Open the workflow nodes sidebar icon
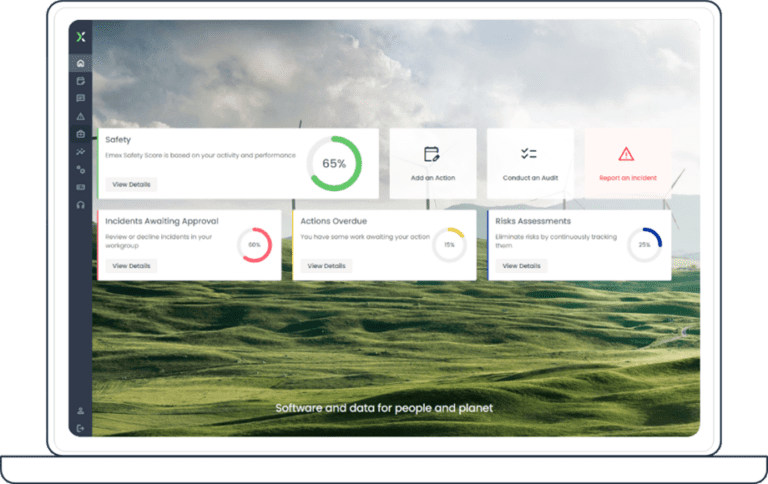Image resolution: width=768 pixels, height=484 pixels. tap(80, 169)
